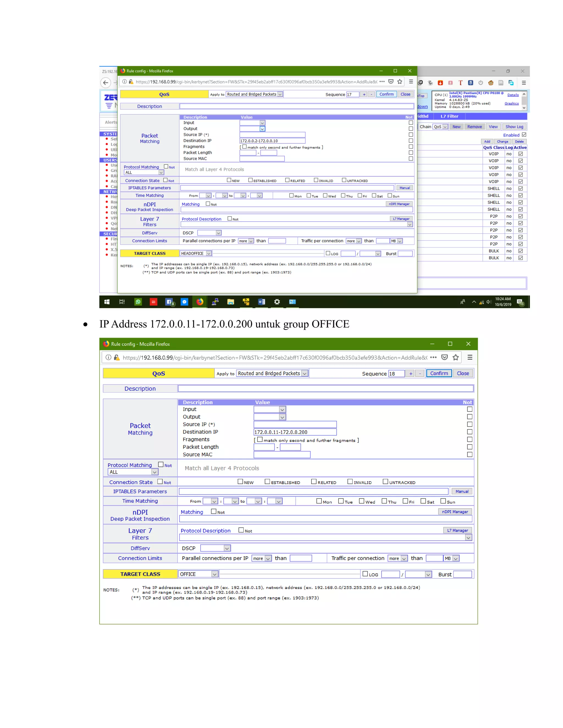The height and width of the screenshot is (728, 563).
Task: Click the Pocket shield icon in lower Rule config window
Action: 444,357
